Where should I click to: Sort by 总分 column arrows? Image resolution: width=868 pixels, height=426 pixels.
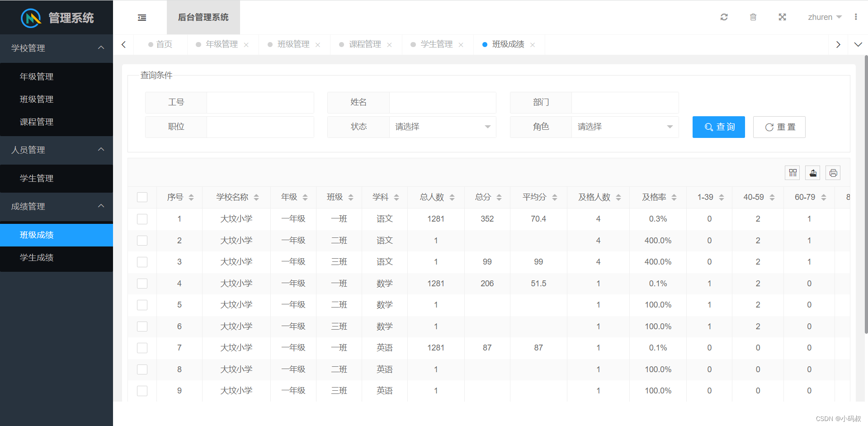coord(499,198)
